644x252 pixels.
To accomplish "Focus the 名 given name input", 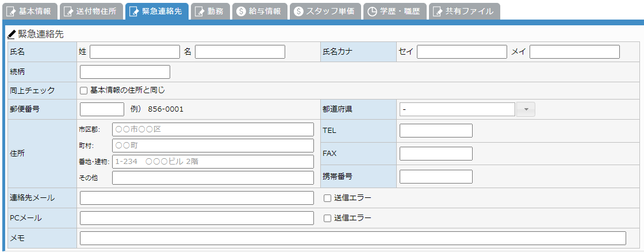I will 240,52.
